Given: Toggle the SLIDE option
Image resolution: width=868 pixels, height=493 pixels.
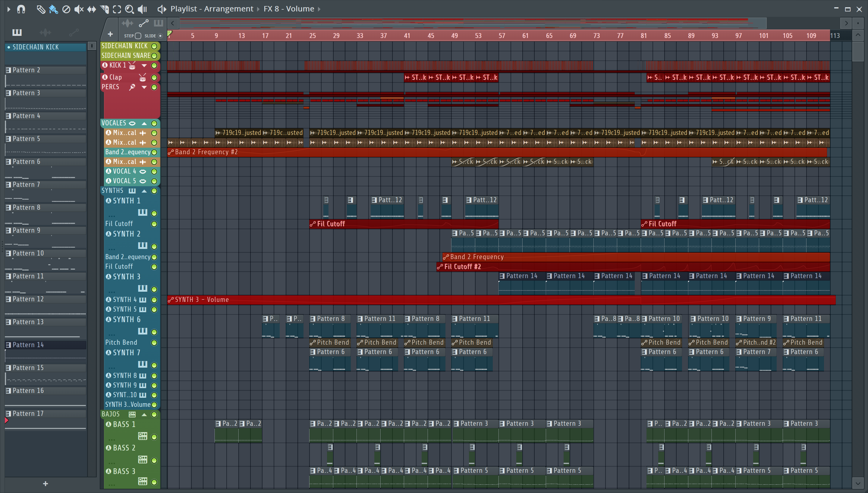Looking at the screenshot, I should [x=160, y=36].
